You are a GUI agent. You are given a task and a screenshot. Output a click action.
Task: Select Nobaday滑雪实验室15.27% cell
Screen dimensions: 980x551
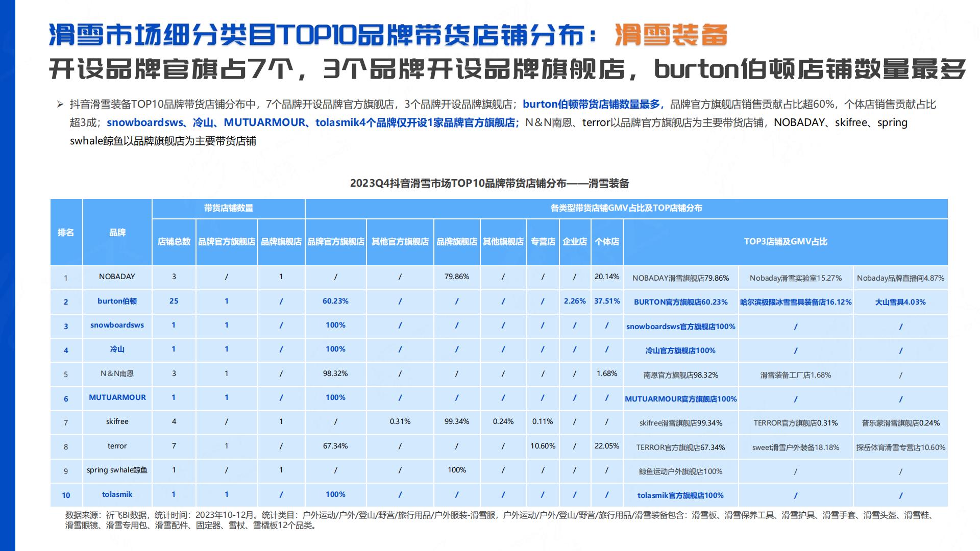(x=796, y=278)
